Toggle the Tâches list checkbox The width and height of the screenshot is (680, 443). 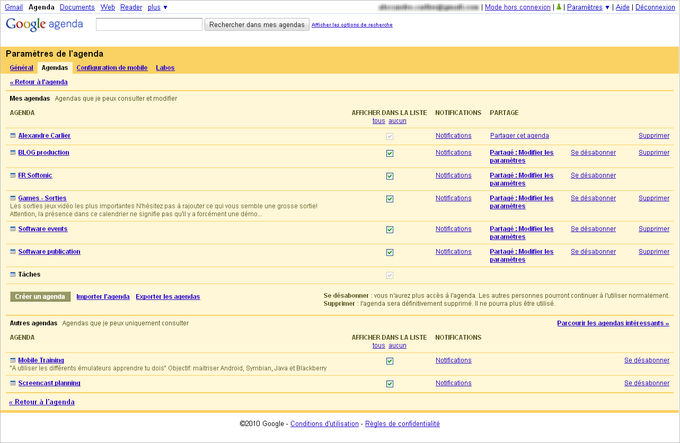pos(390,275)
